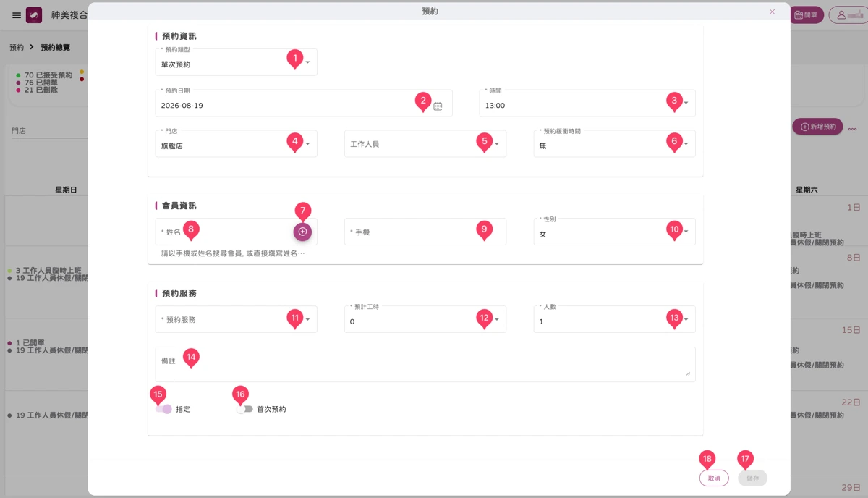Click the '21 已刪除' status legend
The image size is (868, 498).
click(x=36, y=90)
